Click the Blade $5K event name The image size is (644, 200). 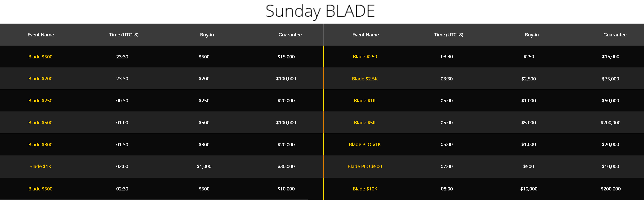click(x=365, y=123)
